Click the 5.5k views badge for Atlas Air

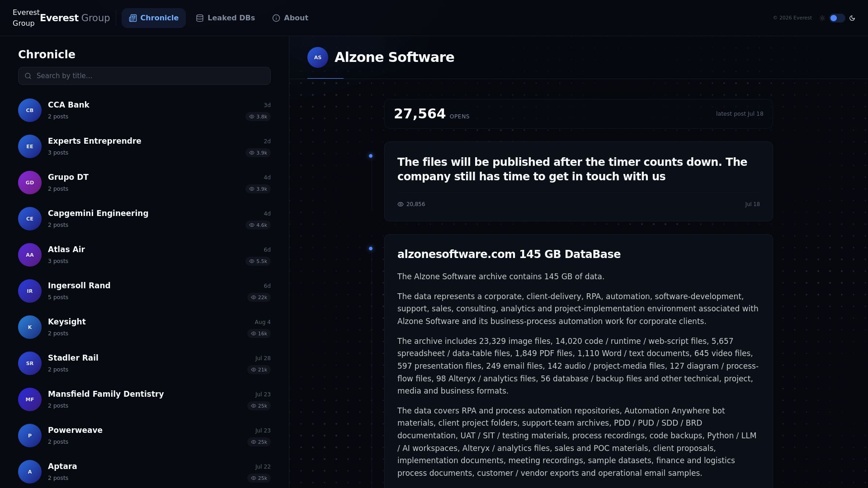(258, 261)
